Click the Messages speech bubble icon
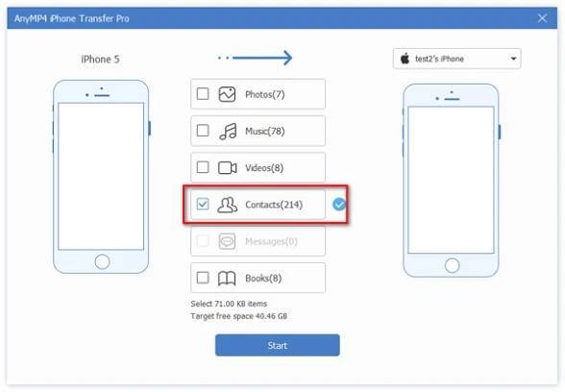Screen dimensions: 565x392 pos(227,241)
